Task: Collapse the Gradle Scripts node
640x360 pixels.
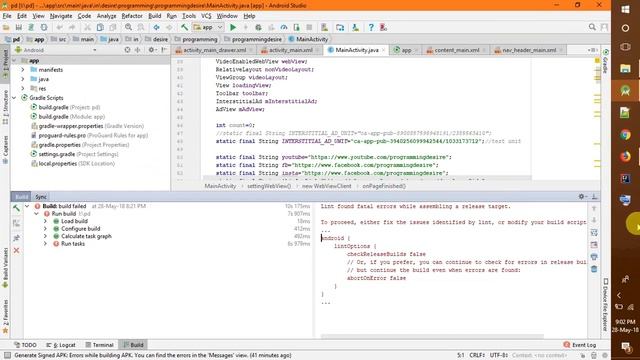Action: click(14, 98)
